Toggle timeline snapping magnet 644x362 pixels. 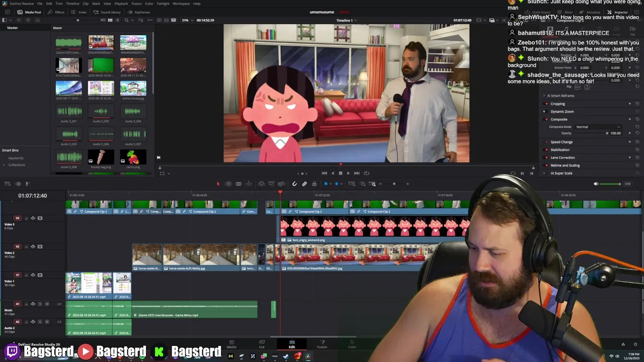click(x=295, y=184)
